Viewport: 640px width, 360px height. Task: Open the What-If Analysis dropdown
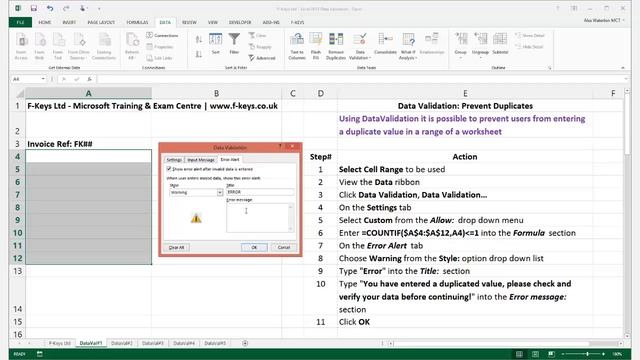[408, 47]
